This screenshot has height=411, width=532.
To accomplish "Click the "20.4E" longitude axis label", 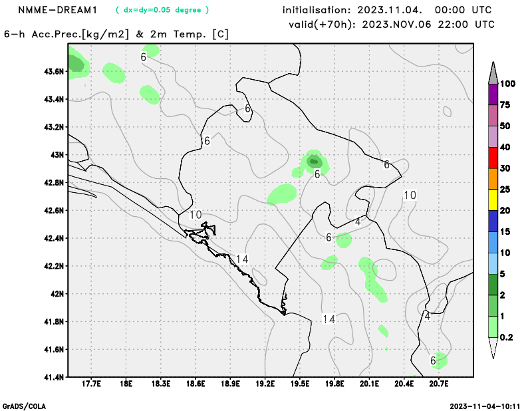I will tap(404, 384).
